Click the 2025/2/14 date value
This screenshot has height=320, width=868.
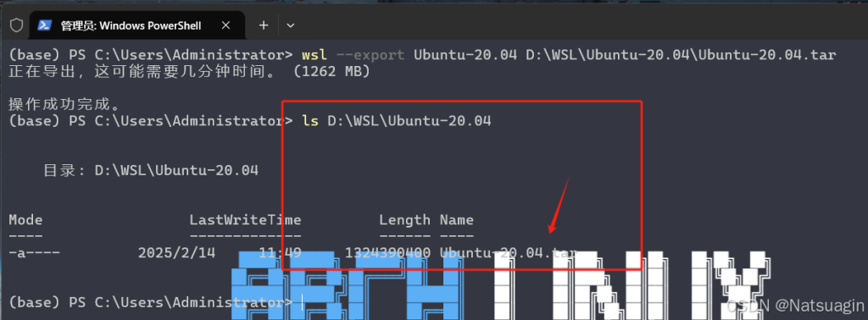pyautogui.click(x=176, y=253)
